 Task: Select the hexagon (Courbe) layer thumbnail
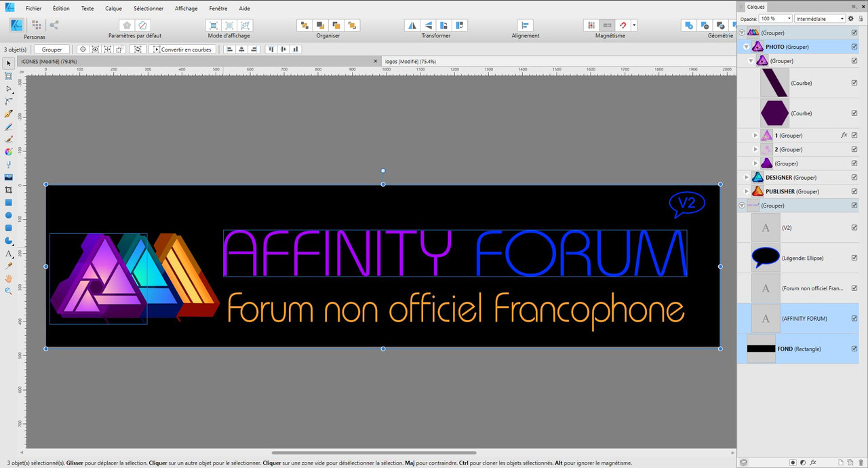click(774, 113)
